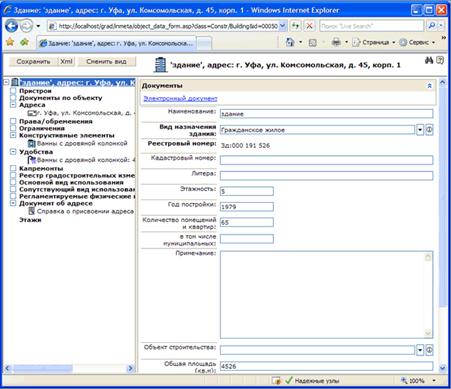Collapse the root building tree node
This screenshot has height=389, width=451.
point(6,82)
